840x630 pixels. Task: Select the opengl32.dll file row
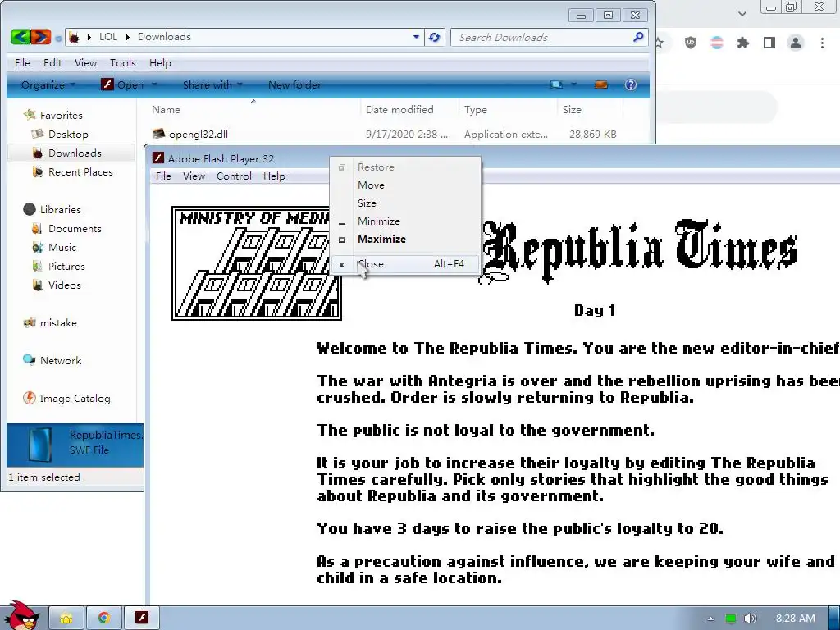pos(385,134)
